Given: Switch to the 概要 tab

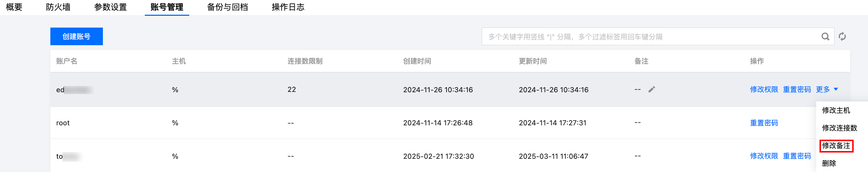Looking at the screenshot, I should coord(14,7).
